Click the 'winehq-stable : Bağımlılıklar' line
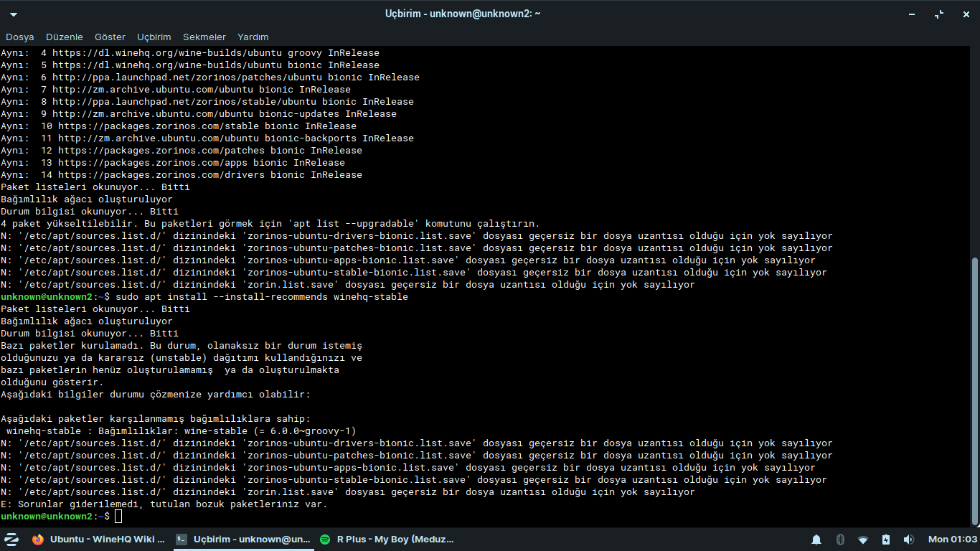The image size is (980, 551). 182,431
